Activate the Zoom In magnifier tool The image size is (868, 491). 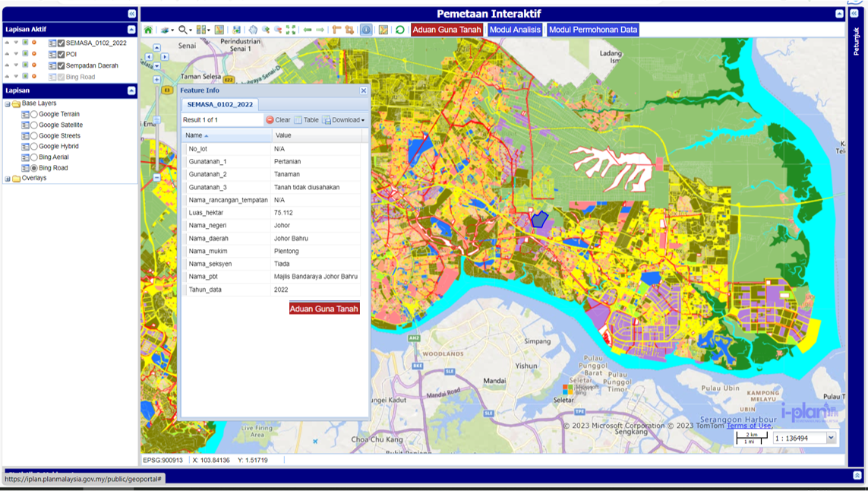pyautogui.click(x=182, y=28)
